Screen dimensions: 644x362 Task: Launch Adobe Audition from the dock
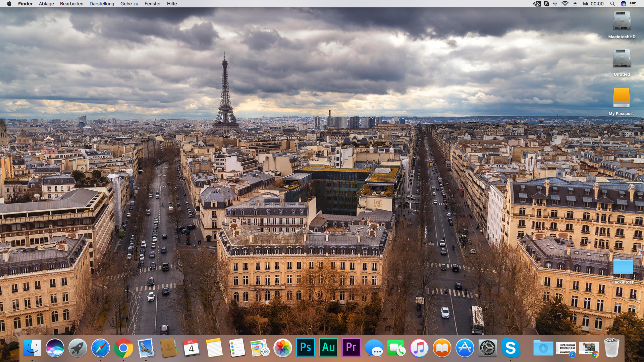(328, 348)
